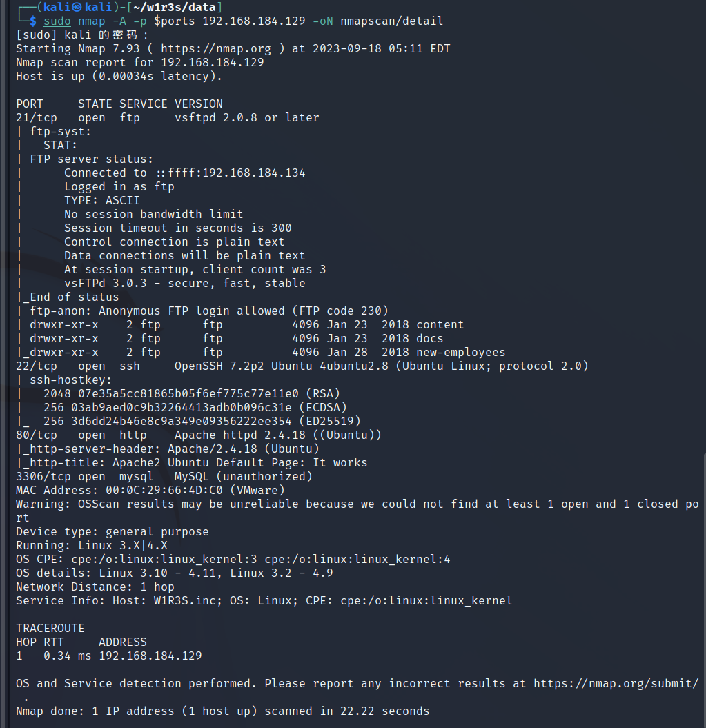Click the ~/w1r3s/data path in the prompt
706x728 pixels.
pos(174,7)
